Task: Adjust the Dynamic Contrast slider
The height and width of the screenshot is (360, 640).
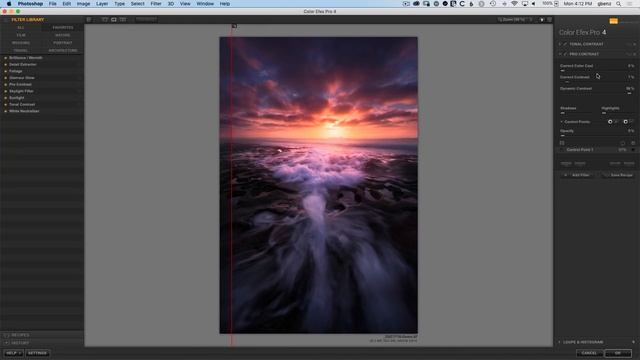Action: (597, 93)
